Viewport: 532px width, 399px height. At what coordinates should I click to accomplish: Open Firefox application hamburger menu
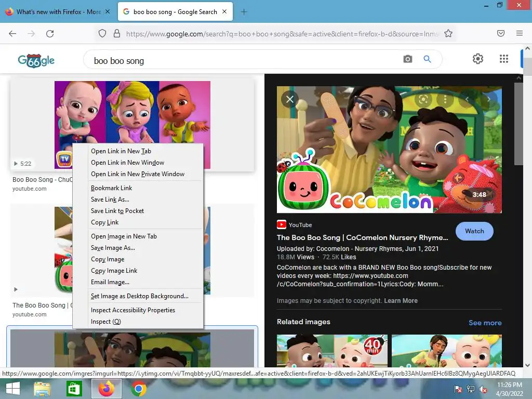[520, 33]
